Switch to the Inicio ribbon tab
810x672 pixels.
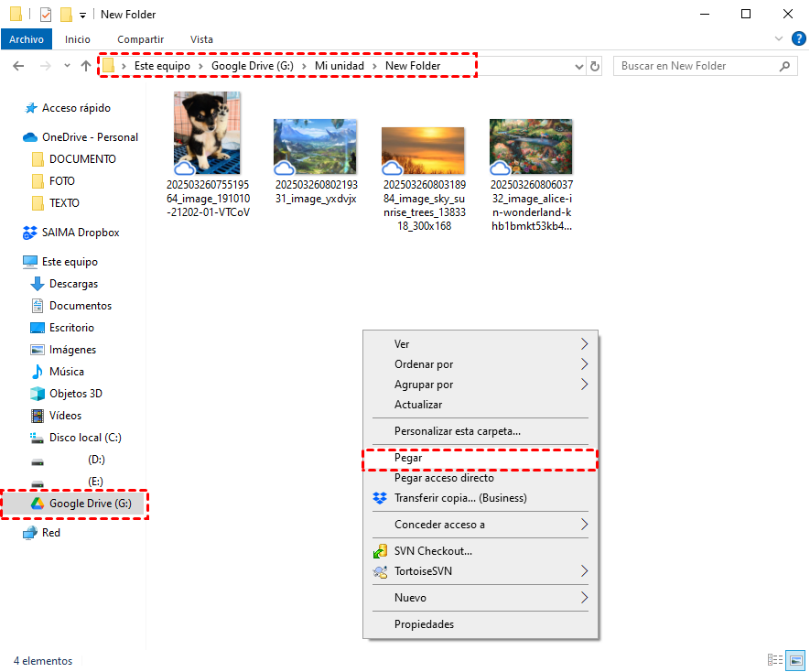click(78, 39)
